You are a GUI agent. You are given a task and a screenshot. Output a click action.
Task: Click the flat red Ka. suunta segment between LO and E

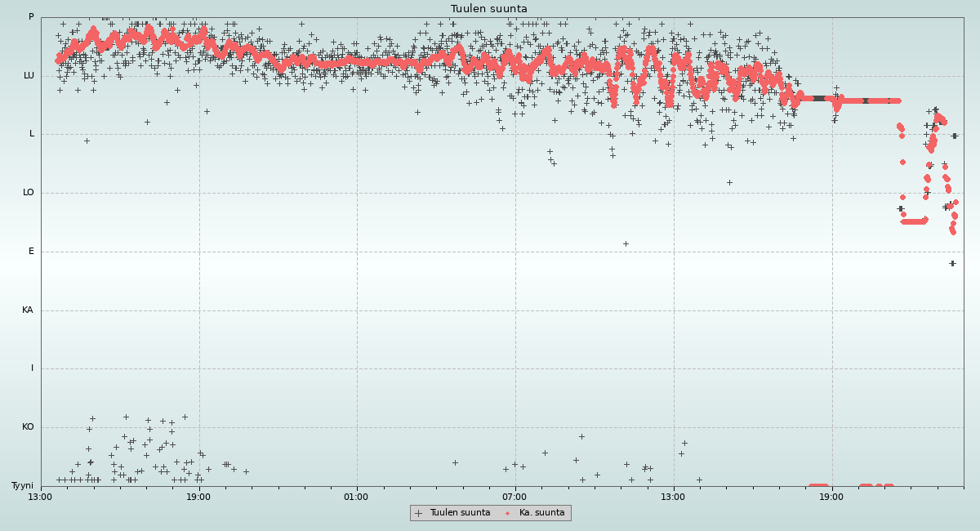tap(914, 221)
